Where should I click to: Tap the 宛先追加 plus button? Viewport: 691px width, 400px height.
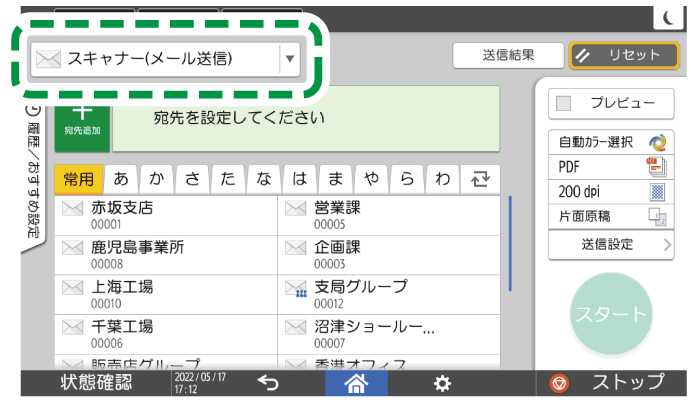pyautogui.click(x=82, y=129)
